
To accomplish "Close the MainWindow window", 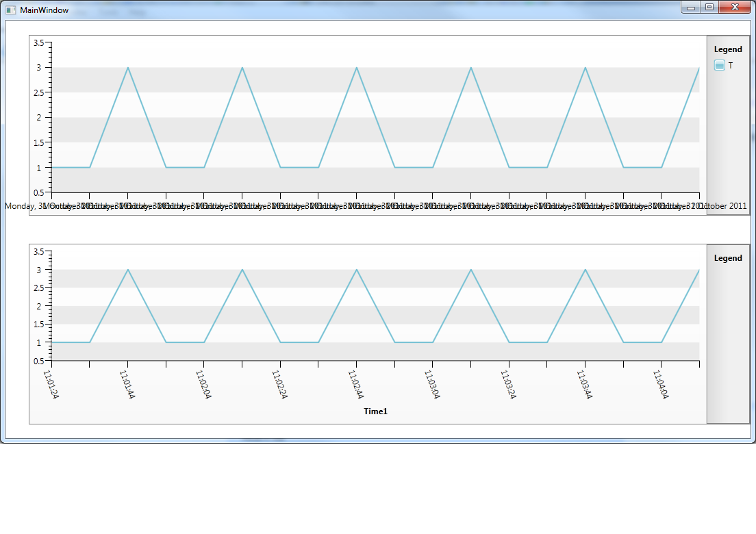I will coord(735,8).
